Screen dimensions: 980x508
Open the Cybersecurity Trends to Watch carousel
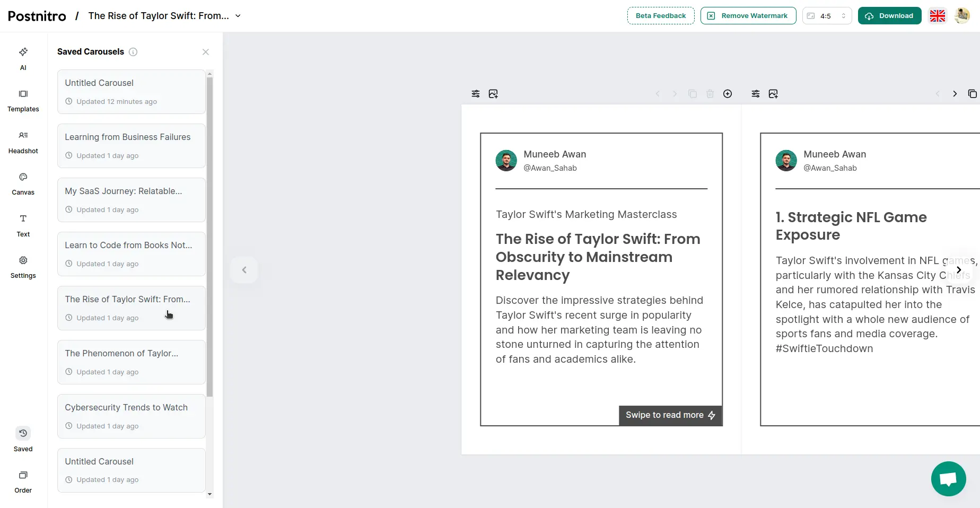(x=131, y=416)
